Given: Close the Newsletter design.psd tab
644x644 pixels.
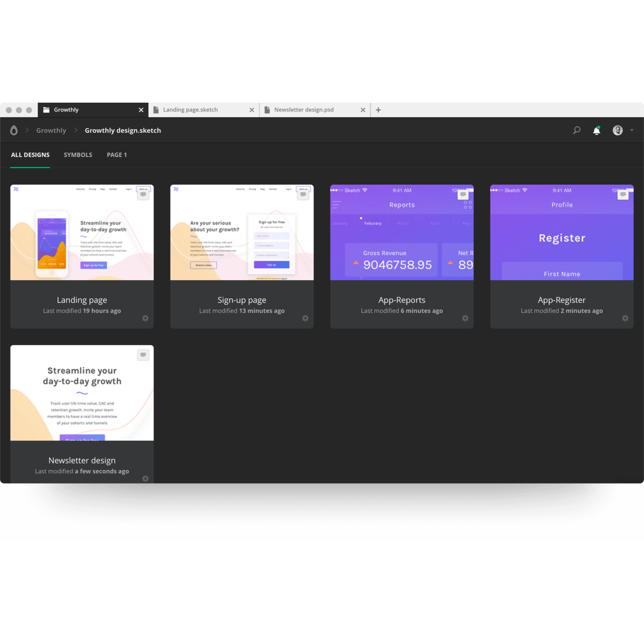Looking at the screenshot, I should (x=363, y=110).
